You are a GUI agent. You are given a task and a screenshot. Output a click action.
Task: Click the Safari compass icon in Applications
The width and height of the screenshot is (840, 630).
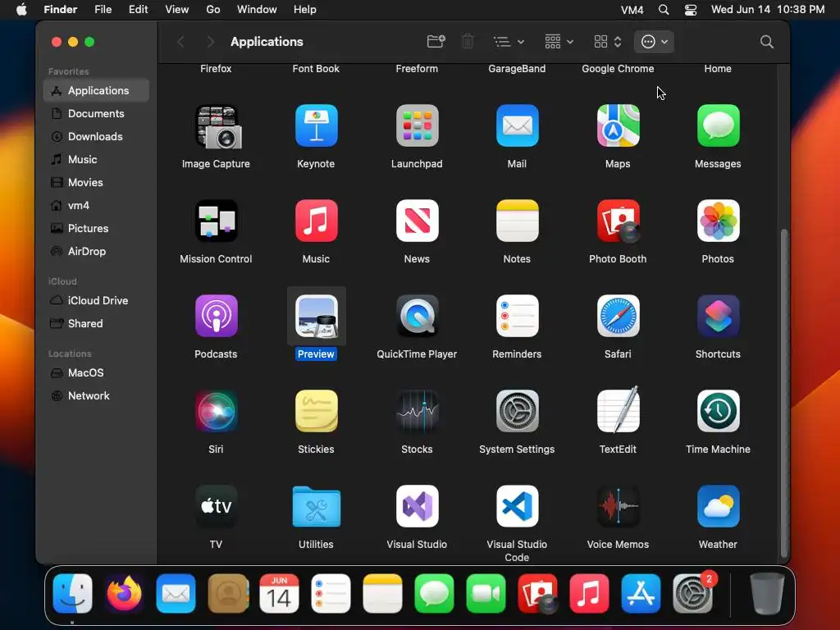(x=618, y=316)
